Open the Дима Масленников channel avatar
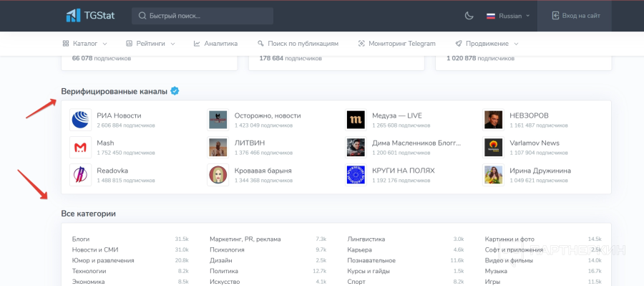 pos(356,148)
